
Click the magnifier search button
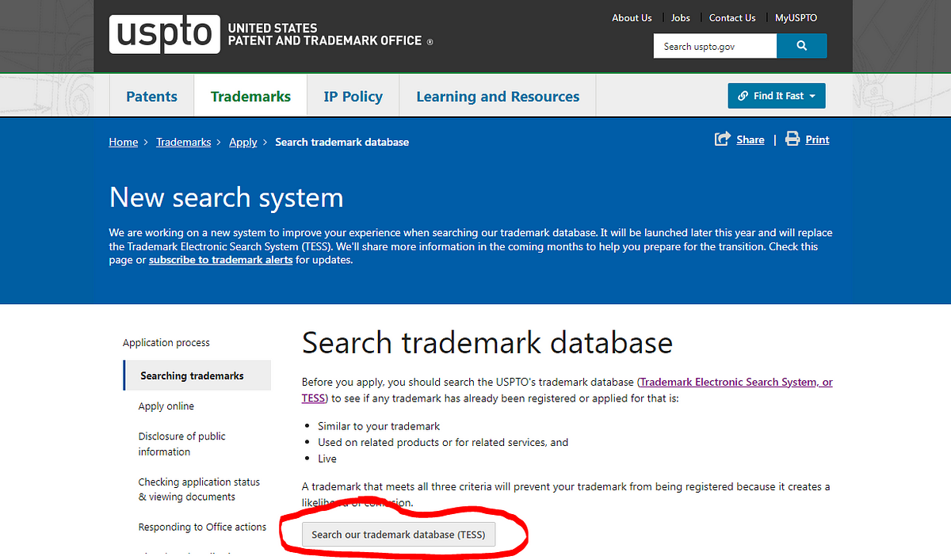802,46
